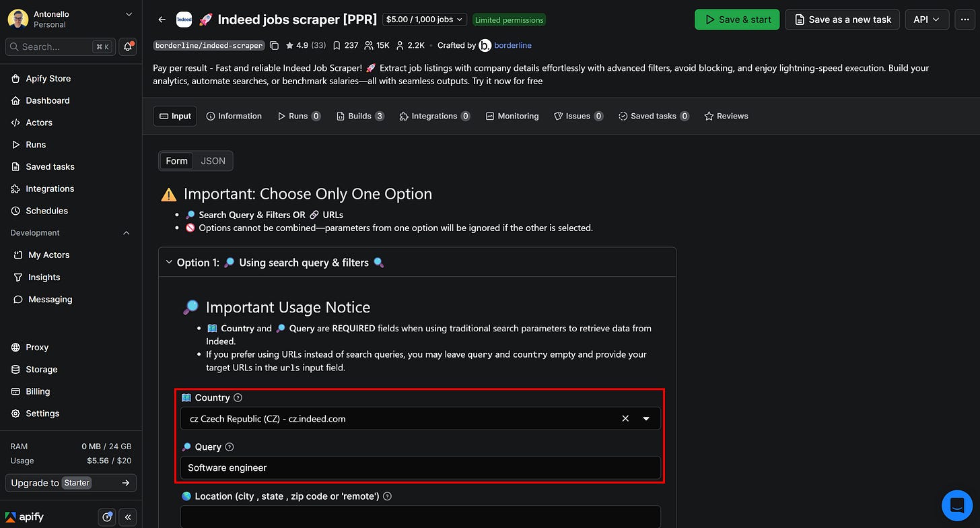Switch to the Monitoring tab
Screen dimensions: 980x528
(x=512, y=116)
